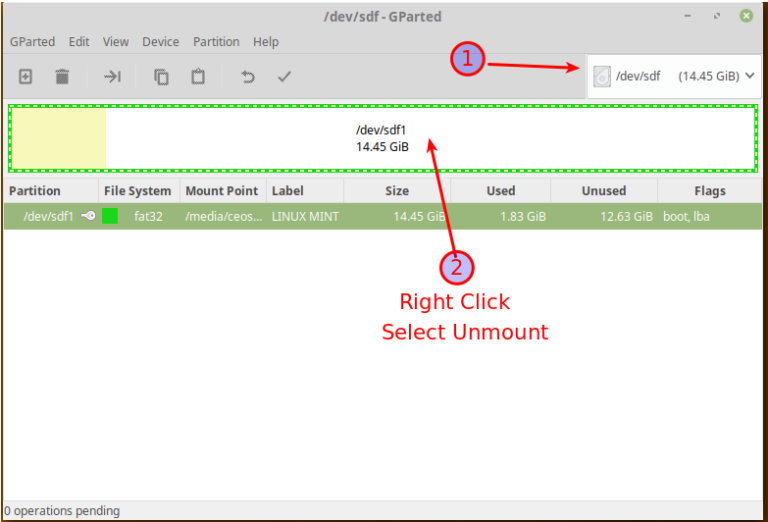The height and width of the screenshot is (522, 768).
Task: Open the Help menu
Action: [266, 42]
